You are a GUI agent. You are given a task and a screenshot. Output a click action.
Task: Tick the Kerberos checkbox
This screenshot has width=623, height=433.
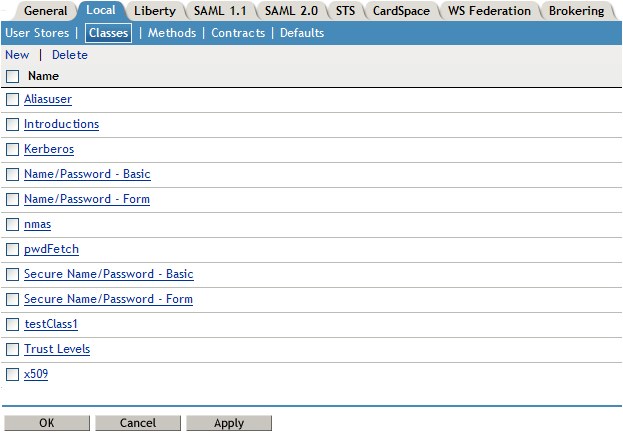12,149
